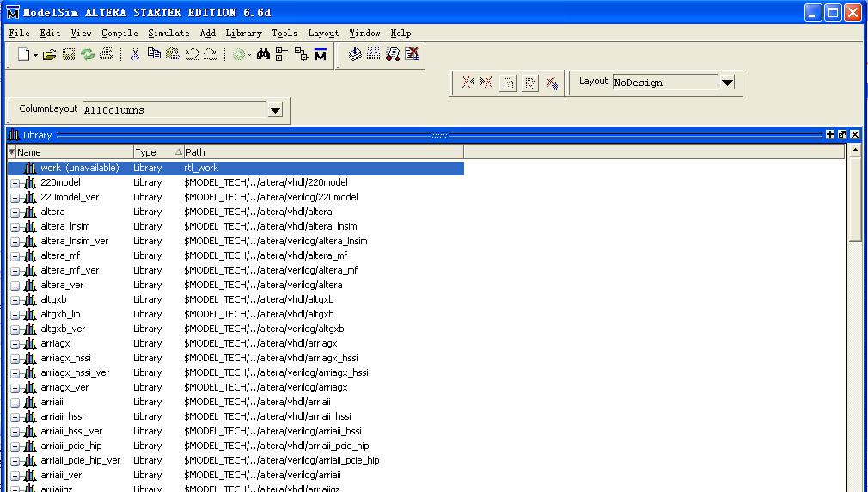Expand the arriaii_hssi library
This screenshot has width=868, height=492.
click(15, 417)
